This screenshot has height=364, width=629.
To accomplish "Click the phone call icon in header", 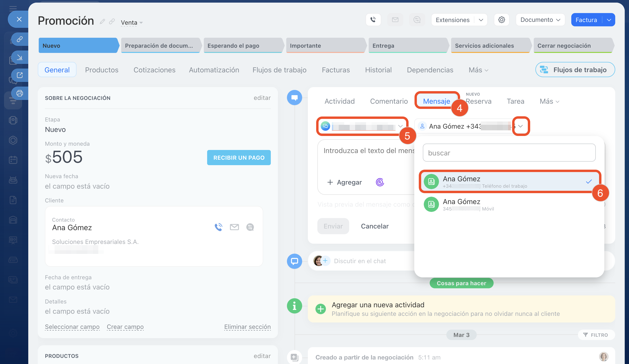I will (373, 20).
